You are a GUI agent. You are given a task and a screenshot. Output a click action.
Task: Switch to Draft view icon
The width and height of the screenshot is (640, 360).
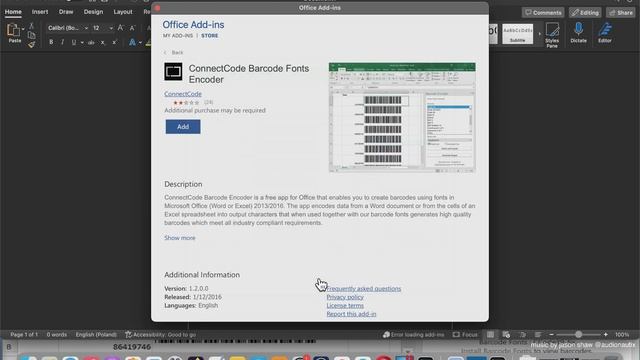tap(538, 335)
